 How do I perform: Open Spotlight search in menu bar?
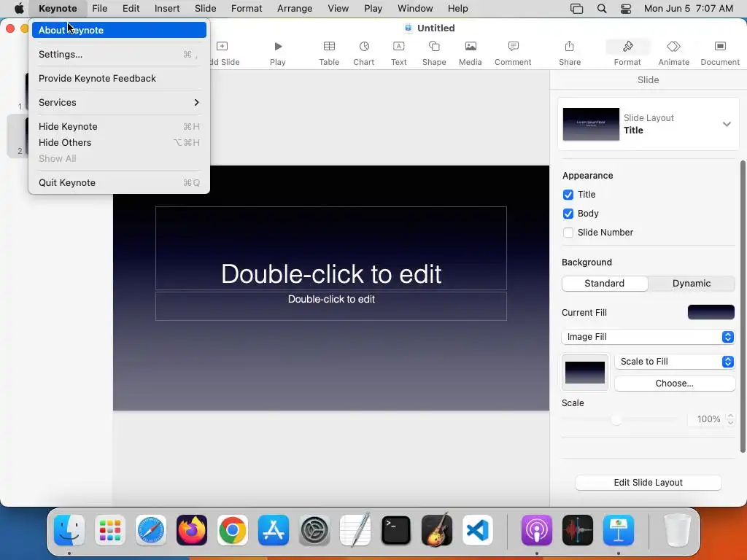coord(602,9)
